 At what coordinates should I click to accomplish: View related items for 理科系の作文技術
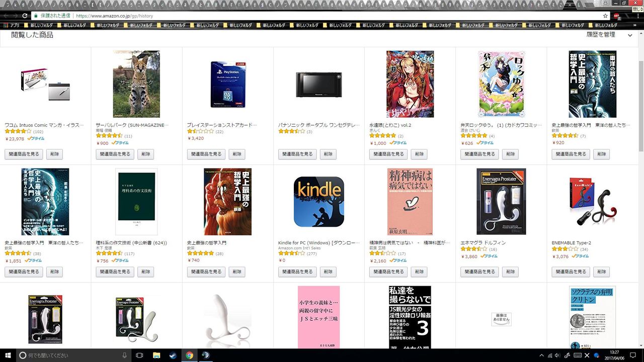[x=115, y=272]
